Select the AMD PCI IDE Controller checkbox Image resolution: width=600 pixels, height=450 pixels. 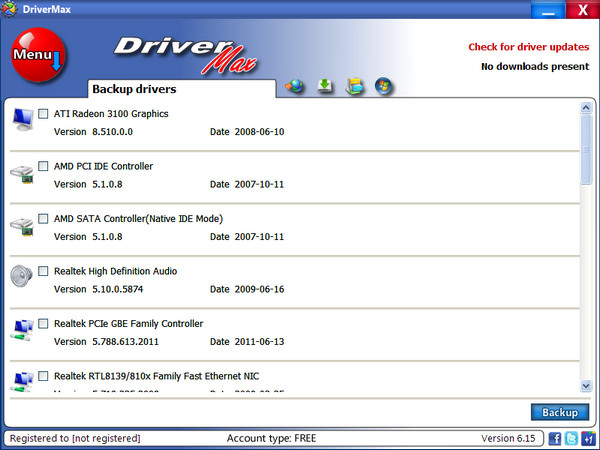pyautogui.click(x=43, y=166)
